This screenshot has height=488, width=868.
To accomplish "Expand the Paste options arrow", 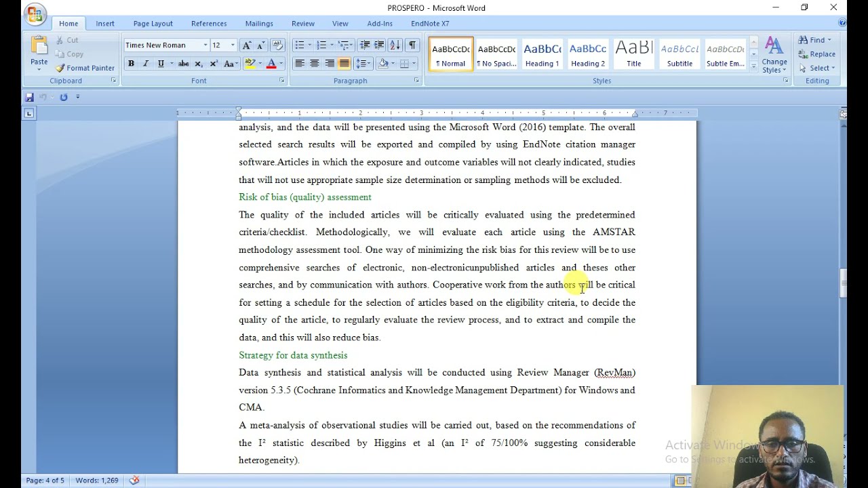I will (x=39, y=69).
